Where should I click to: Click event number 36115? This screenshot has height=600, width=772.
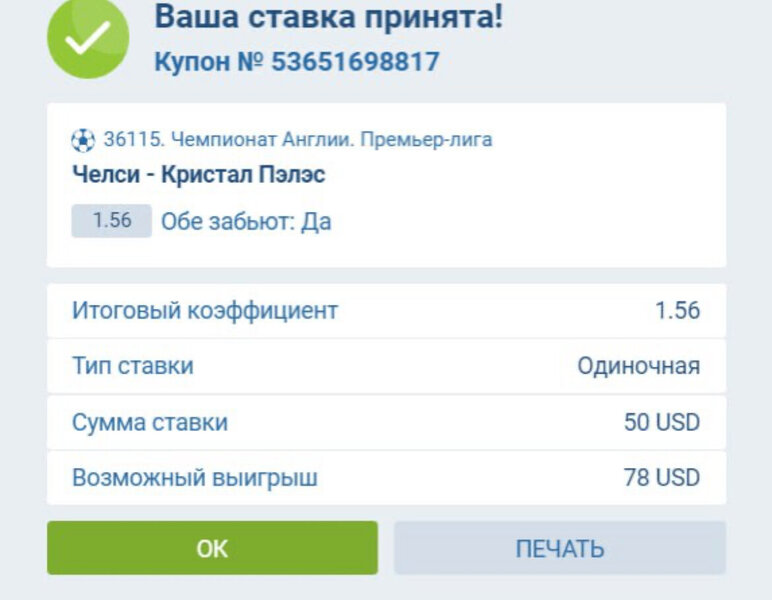click(127, 139)
